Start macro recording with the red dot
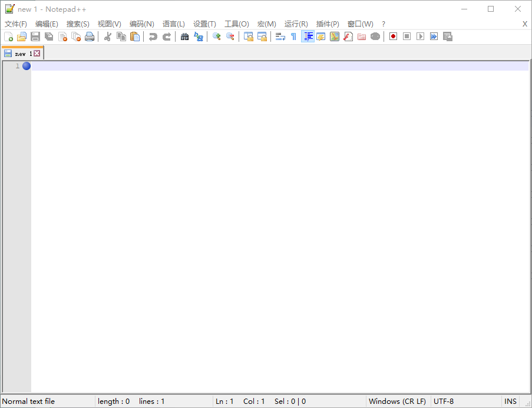 pos(393,37)
